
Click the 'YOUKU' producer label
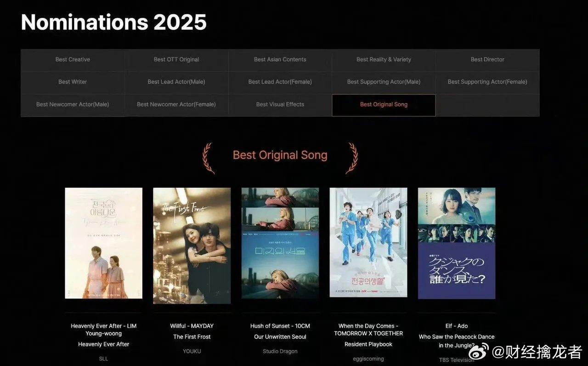point(192,351)
